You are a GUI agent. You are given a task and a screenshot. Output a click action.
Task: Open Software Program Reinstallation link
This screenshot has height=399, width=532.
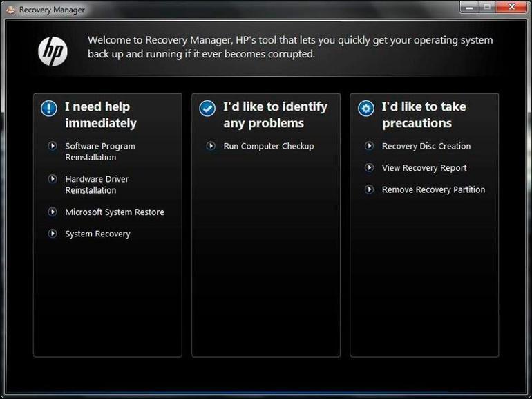click(100, 151)
